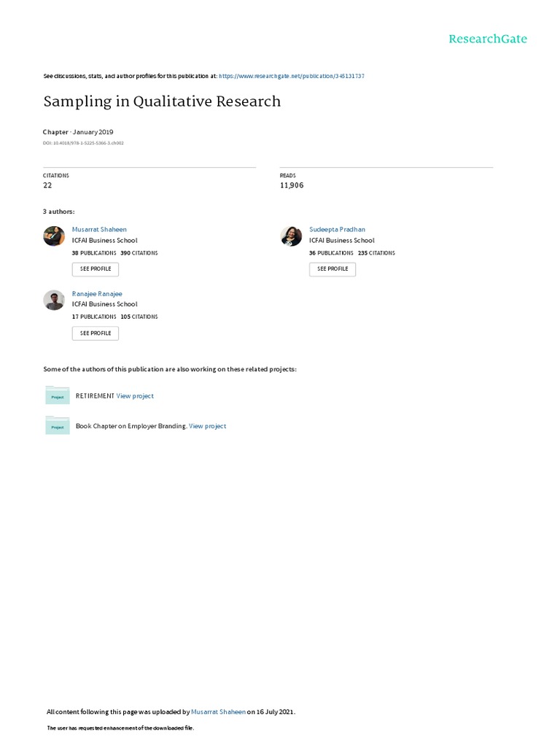This screenshot has width=560, height=747.
Task: Open the researchgate.net publication URL link
Action: coord(292,76)
